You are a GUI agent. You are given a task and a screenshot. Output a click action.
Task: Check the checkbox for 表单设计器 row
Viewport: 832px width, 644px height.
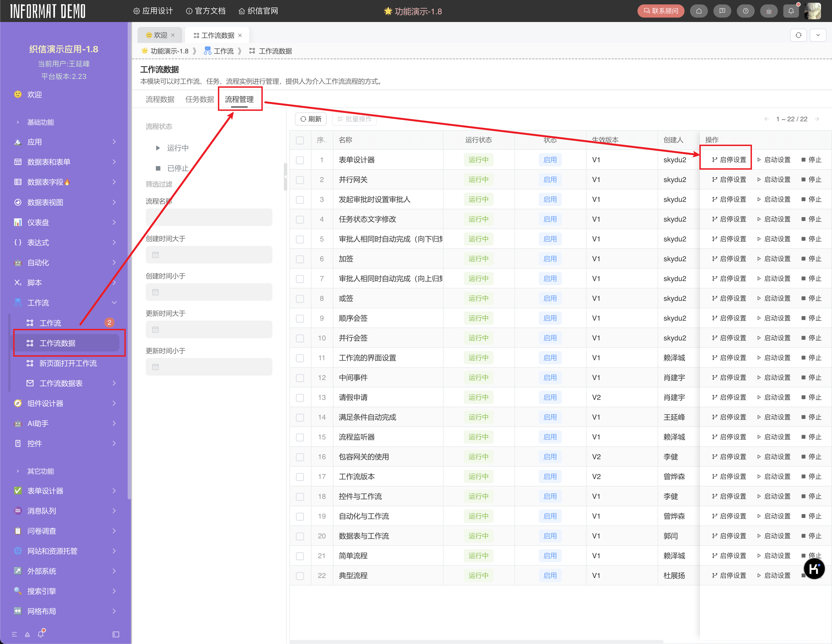coord(300,160)
